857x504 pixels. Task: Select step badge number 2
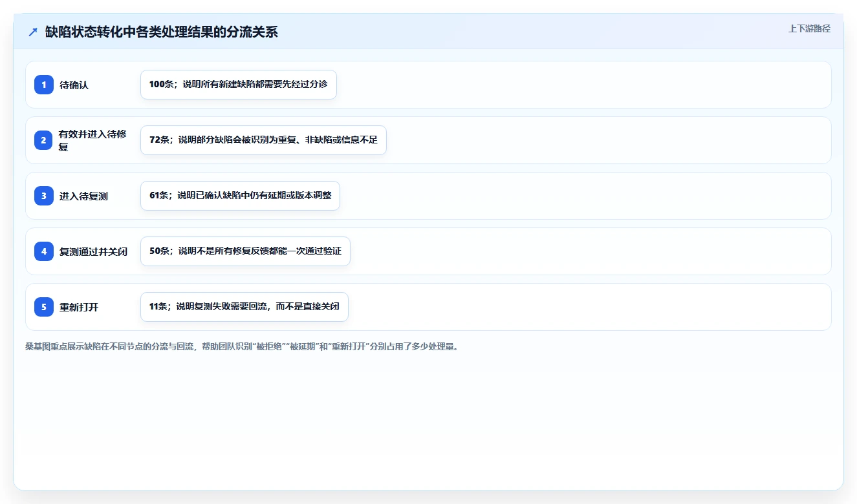44,140
